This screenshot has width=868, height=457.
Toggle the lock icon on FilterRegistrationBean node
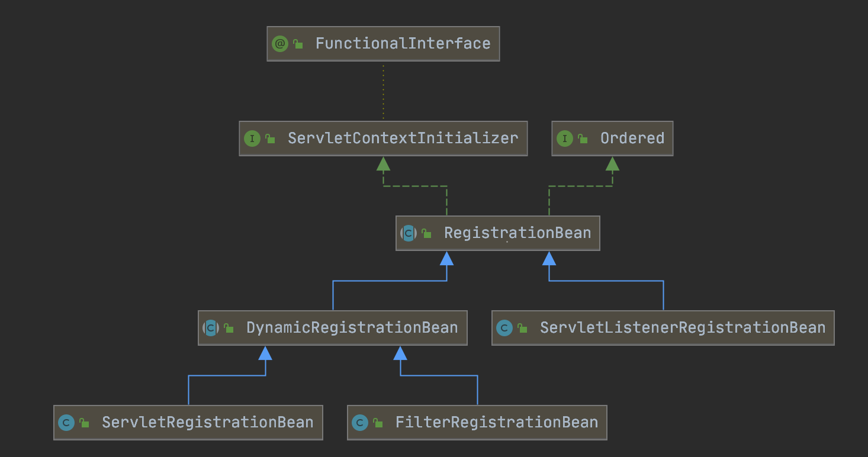[x=377, y=422]
